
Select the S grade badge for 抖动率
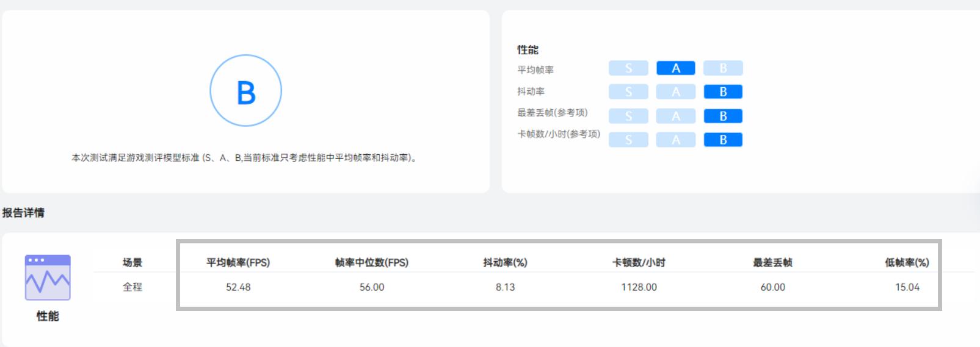pos(628,92)
